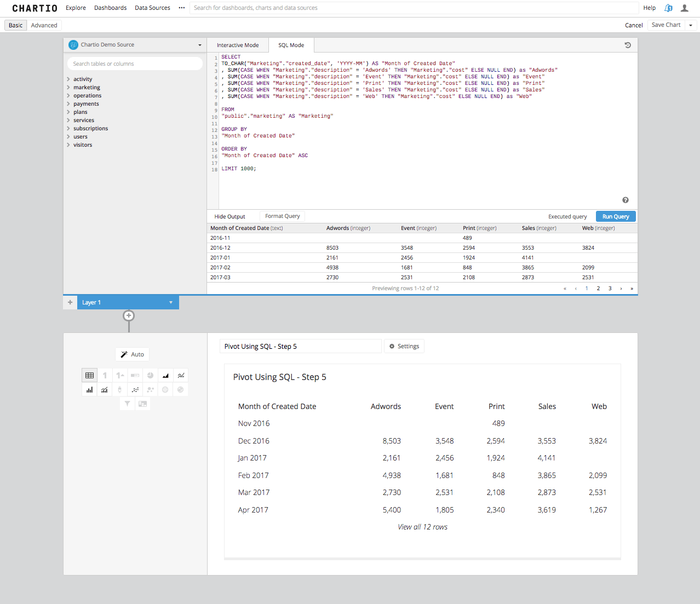The height and width of the screenshot is (604, 700).
Task: Select the Area chart type icon
Action: click(165, 375)
